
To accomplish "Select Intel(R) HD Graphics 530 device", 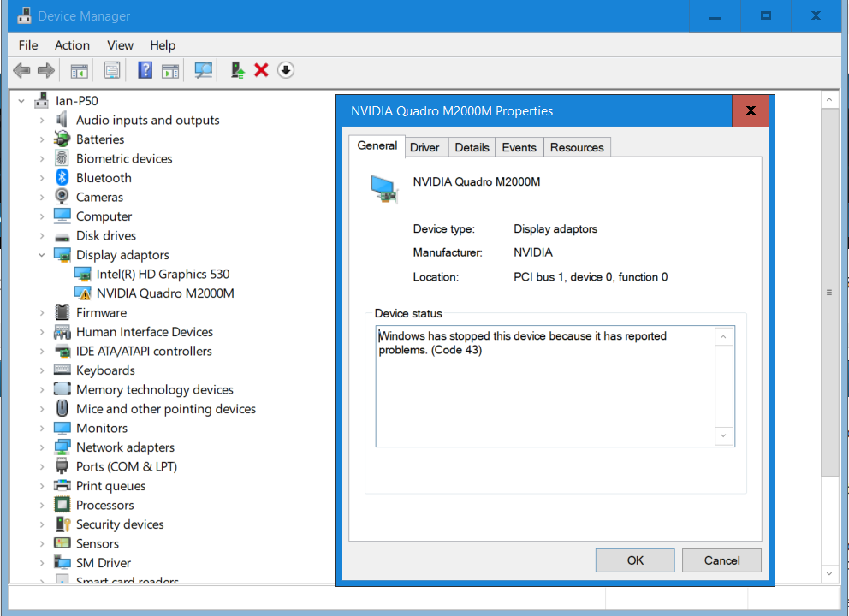I will [x=163, y=274].
